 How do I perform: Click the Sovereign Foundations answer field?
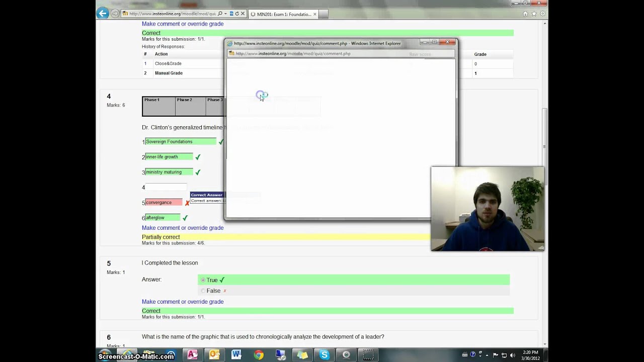(181, 142)
